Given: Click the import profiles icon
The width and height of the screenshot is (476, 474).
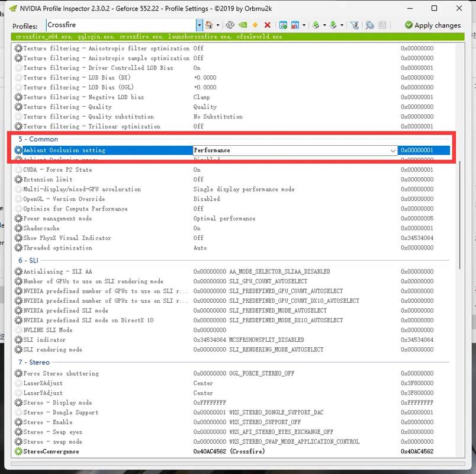Looking at the screenshot, I should (334, 25).
